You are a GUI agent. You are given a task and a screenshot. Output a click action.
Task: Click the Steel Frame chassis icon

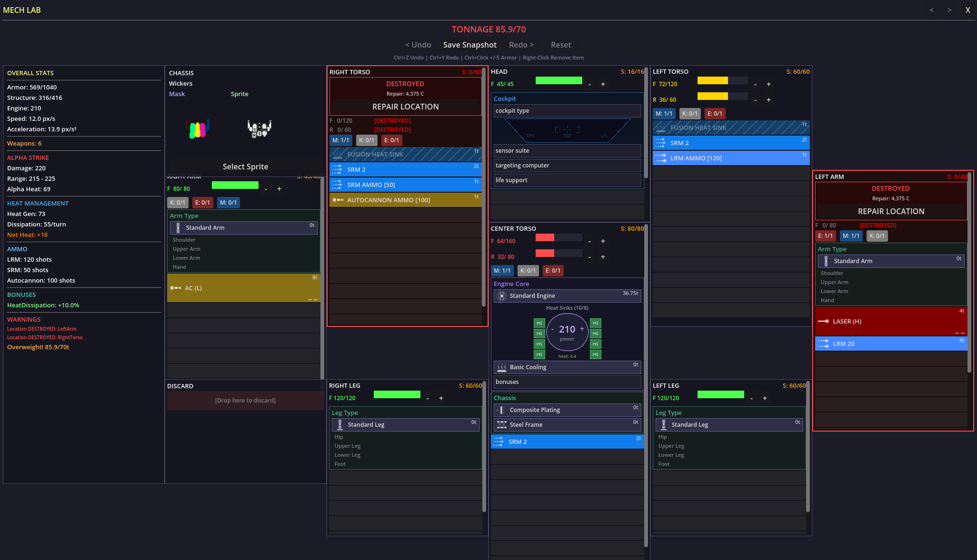tap(501, 425)
